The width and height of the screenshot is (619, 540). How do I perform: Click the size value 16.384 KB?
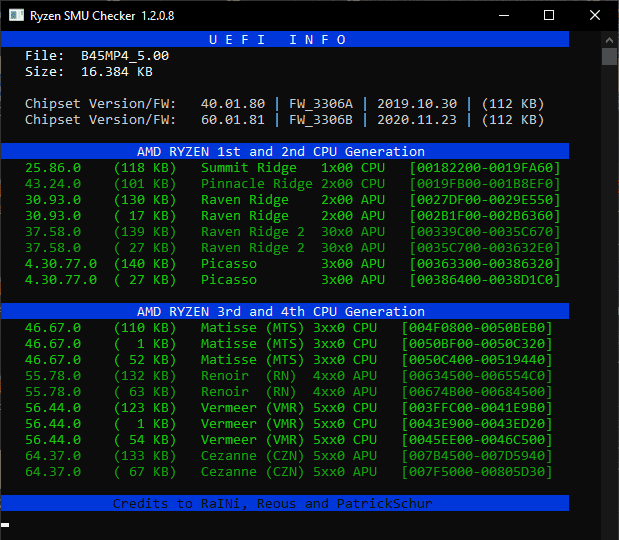pos(116,71)
